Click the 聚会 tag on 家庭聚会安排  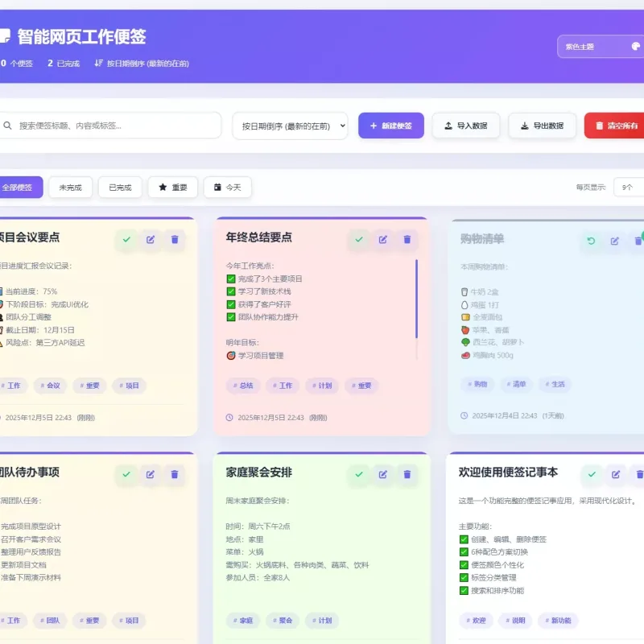pos(283,621)
